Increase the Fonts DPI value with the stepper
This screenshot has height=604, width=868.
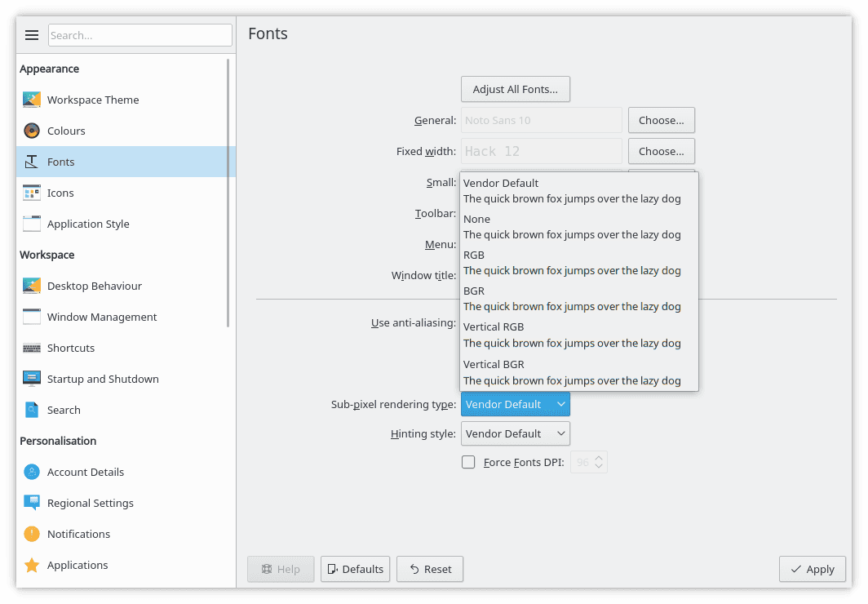click(x=598, y=458)
